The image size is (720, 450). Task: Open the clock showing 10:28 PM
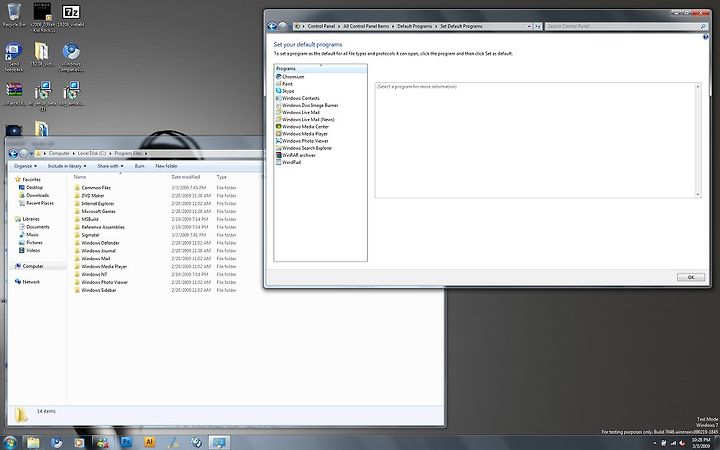pos(701,443)
